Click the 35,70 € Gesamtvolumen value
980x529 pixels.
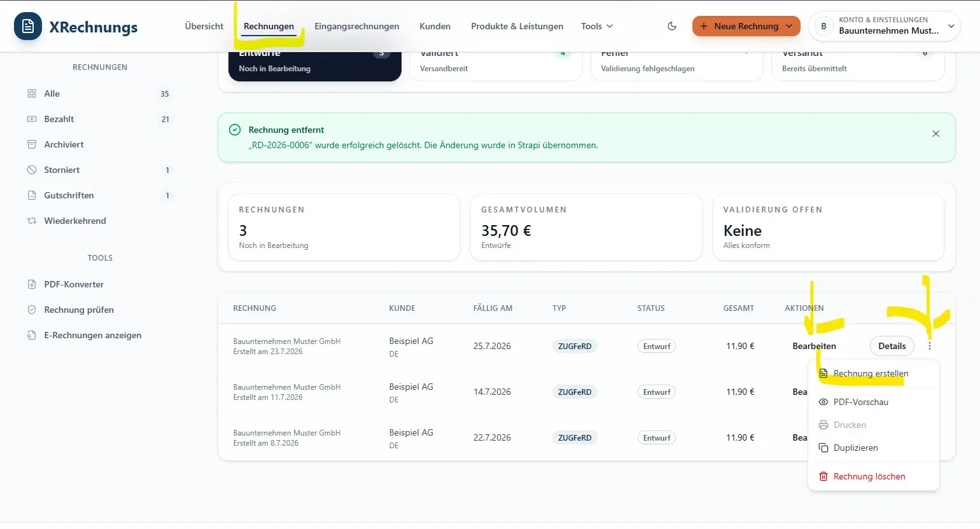click(506, 230)
